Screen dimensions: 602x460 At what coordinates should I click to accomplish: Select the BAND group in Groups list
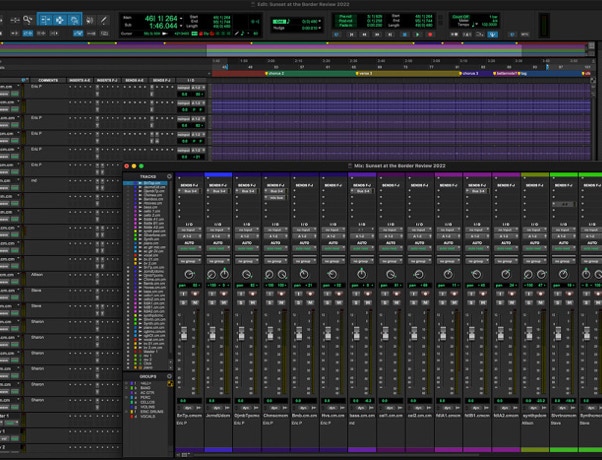(x=146, y=388)
